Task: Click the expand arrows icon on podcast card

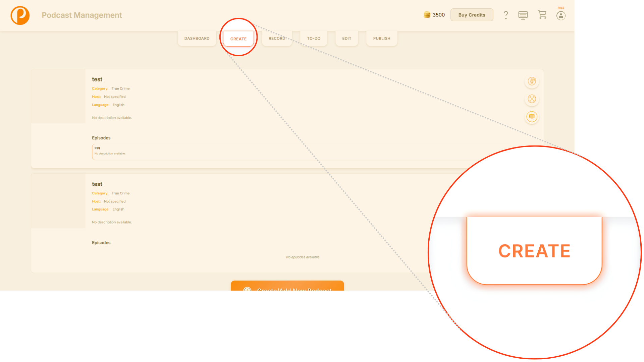Action: coord(532,99)
